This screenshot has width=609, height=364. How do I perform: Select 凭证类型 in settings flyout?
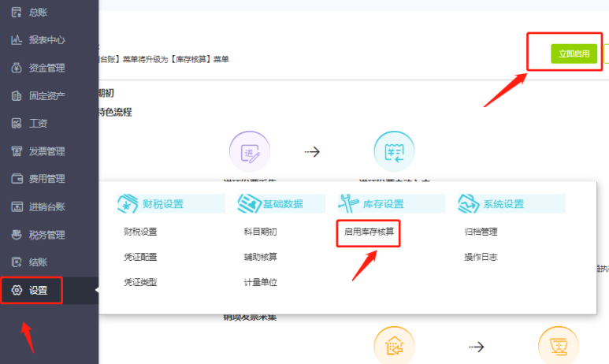click(140, 282)
